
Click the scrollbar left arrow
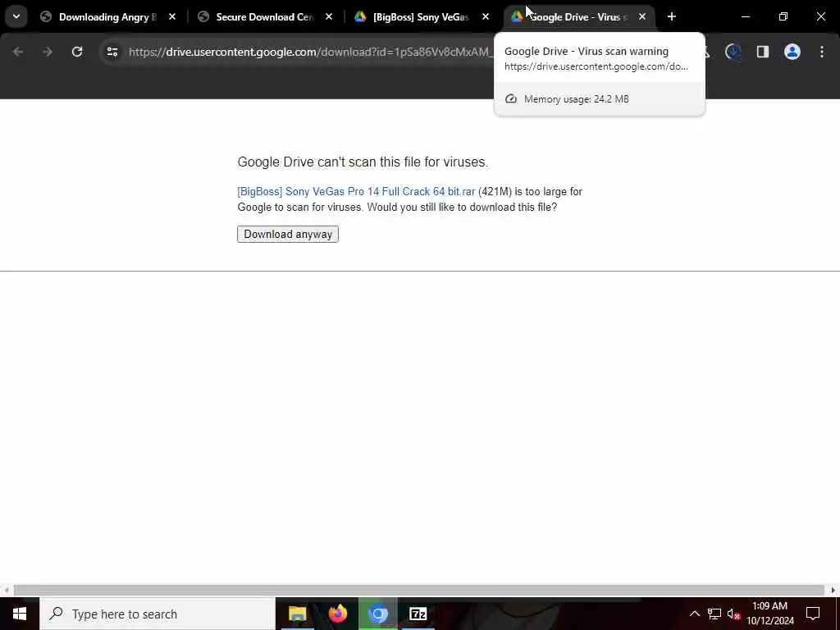(7, 591)
